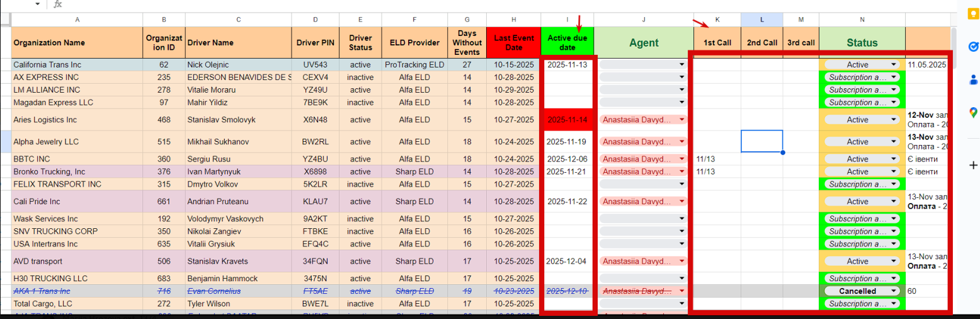
Task: Click the 11.05.2025 notes cell
Action: [x=927, y=64]
